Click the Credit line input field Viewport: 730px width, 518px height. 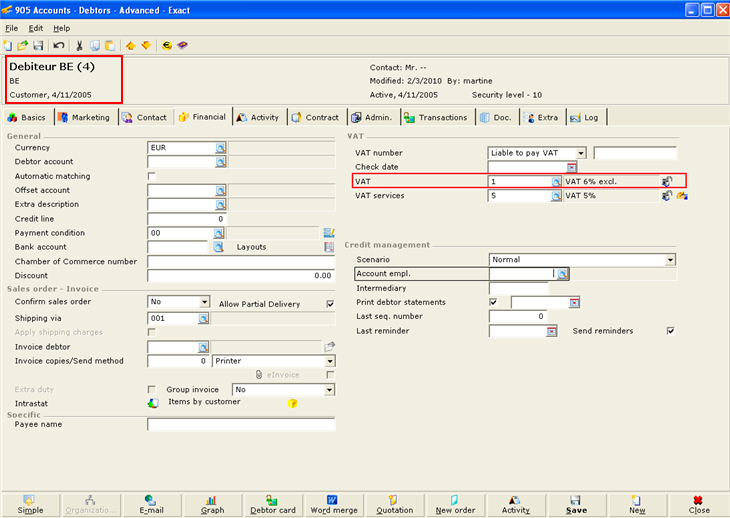187,219
